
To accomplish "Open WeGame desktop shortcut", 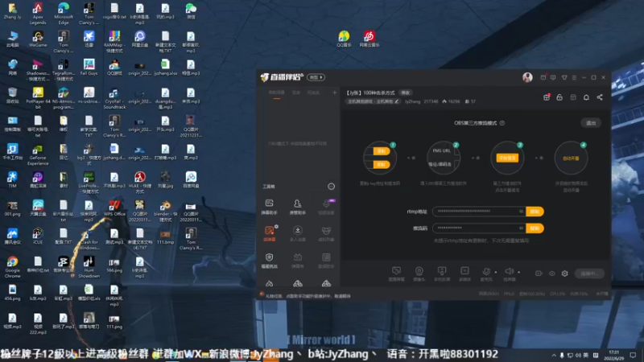I will tap(38, 39).
